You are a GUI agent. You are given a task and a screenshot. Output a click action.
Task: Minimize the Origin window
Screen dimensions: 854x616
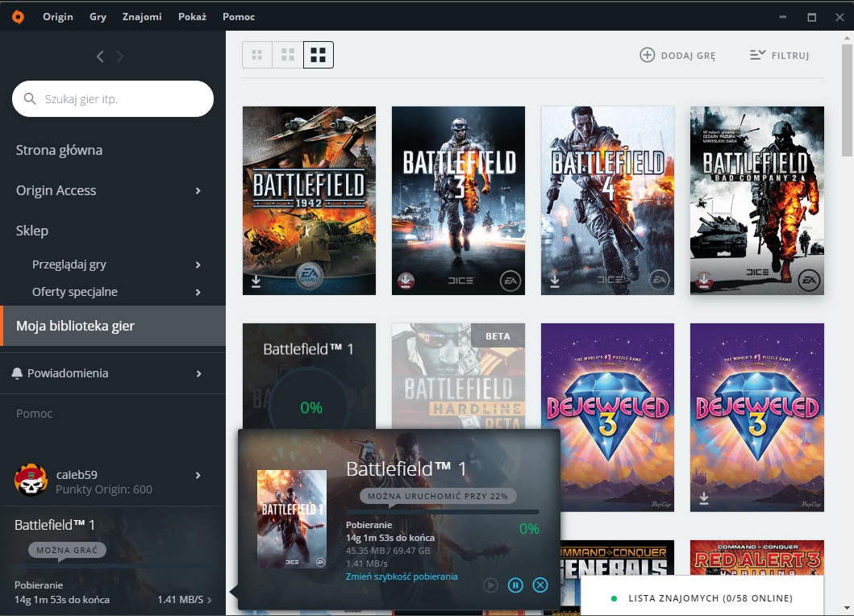pos(783,17)
